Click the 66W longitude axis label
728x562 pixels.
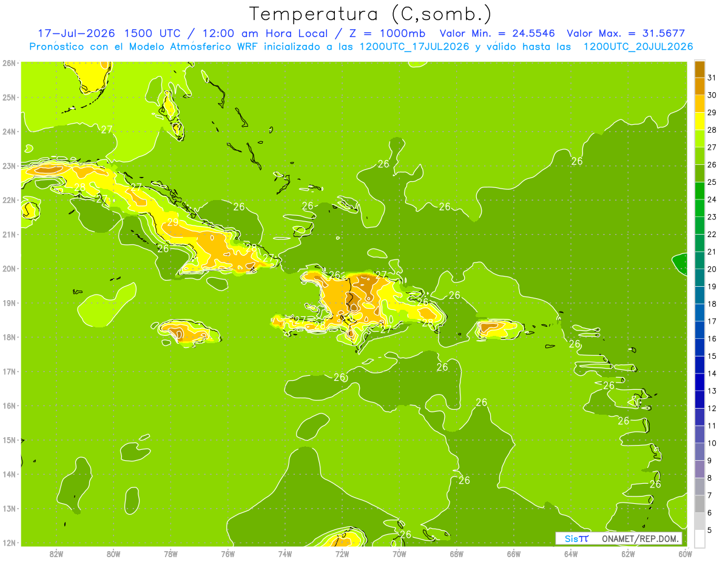click(514, 553)
